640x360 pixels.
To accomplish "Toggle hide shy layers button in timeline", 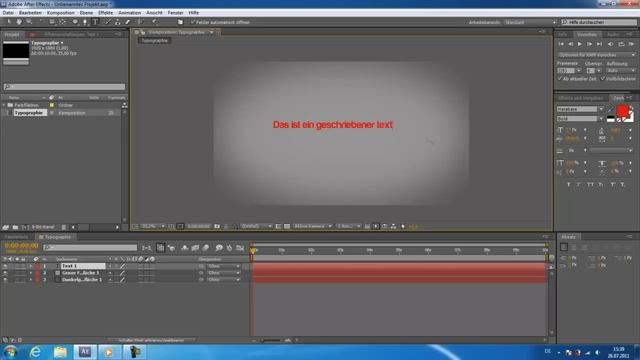I will (184, 248).
